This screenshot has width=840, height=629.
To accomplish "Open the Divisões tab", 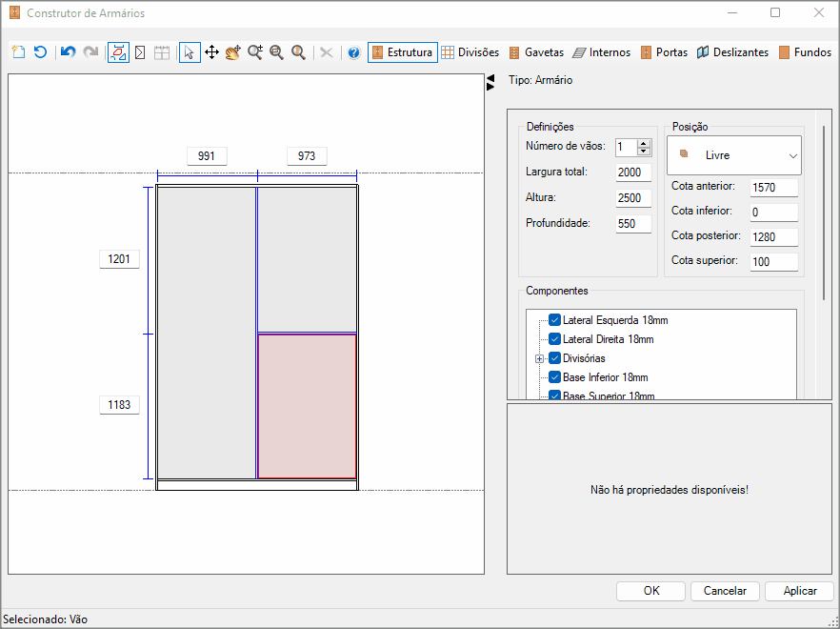I will pyautogui.click(x=470, y=52).
